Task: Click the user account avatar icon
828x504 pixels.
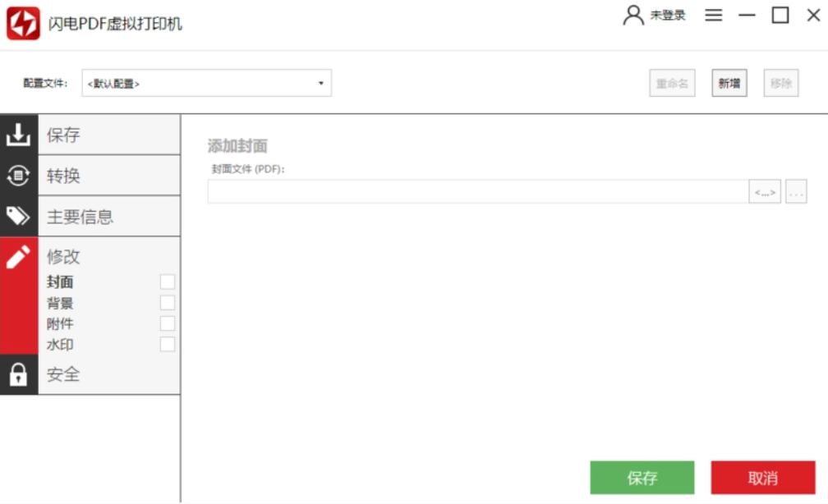Action: click(x=633, y=16)
